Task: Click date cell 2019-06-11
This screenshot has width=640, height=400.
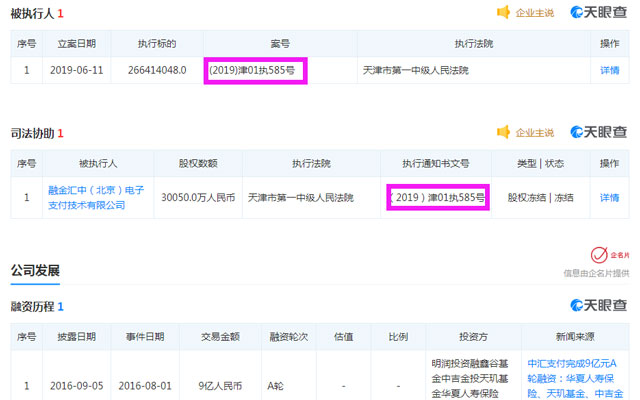Action: tap(76, 70)
